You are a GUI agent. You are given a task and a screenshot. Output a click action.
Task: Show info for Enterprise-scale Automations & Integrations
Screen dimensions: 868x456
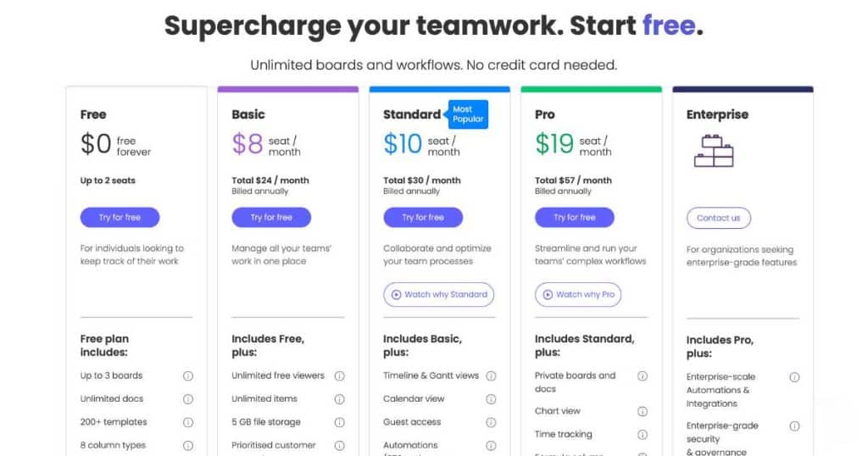coord(794,377)
